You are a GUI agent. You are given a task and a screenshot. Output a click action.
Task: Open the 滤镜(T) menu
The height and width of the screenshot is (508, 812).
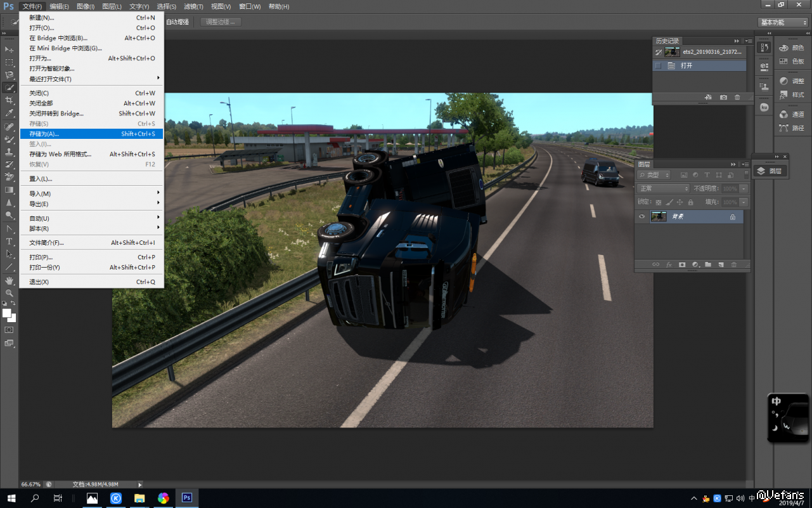coord(193,6)
